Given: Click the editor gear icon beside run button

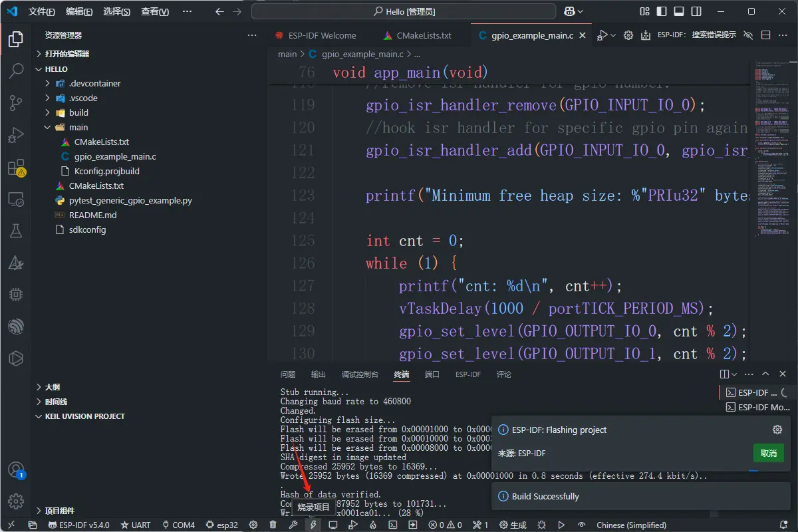Looking at the screenshot, I should 628,35.
